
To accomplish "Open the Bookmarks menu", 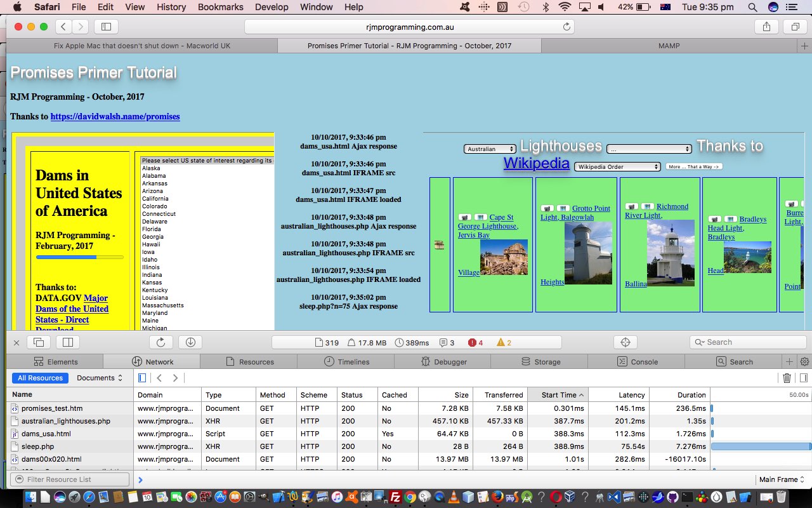I will [221, 7].
